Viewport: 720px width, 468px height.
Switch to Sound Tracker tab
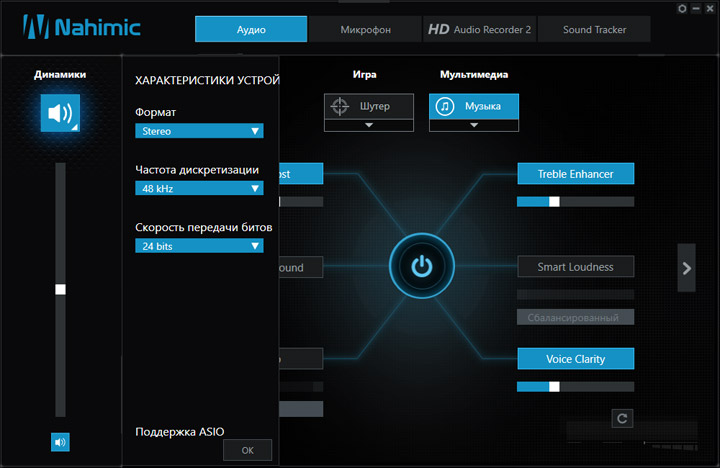pos(594,29)
